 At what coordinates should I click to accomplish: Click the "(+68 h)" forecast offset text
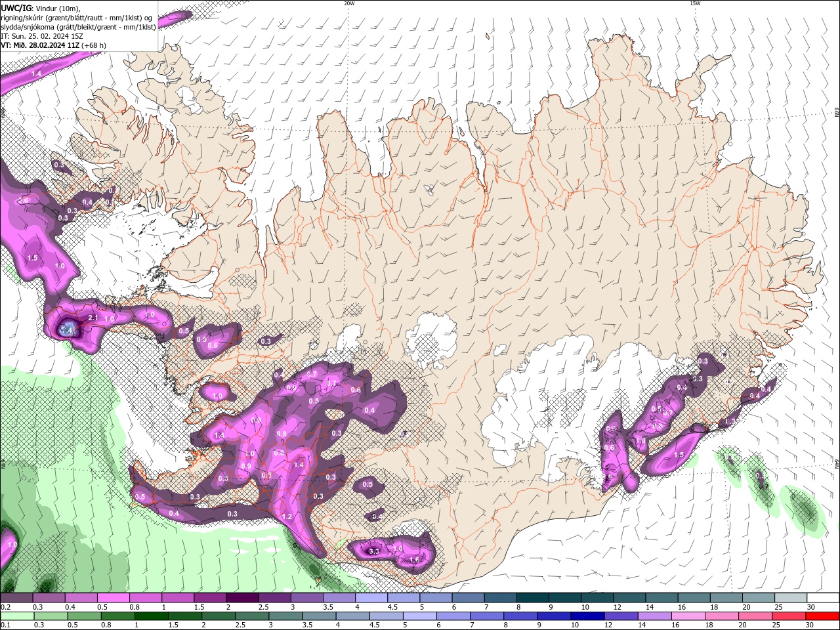94,45
